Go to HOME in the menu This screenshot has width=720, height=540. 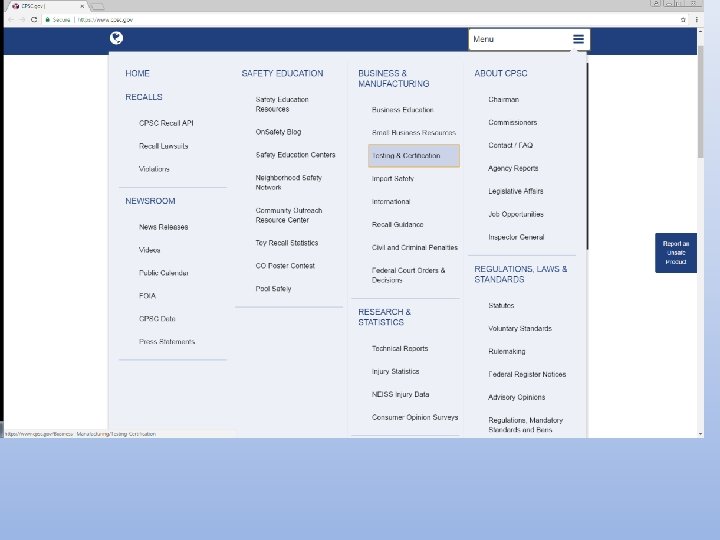pyautogui.click(x=137, y=73)
